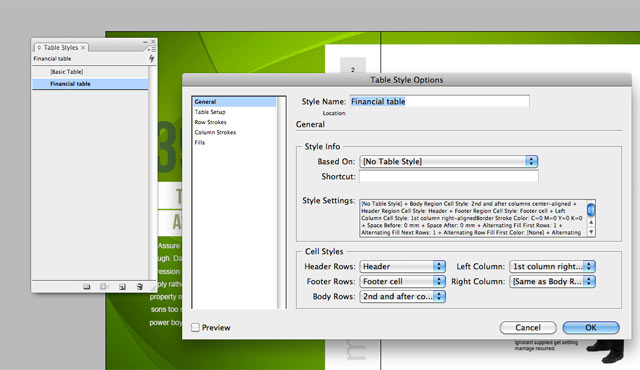
Task: Click the Style Settings scrollbar thumb
Action: (591, 209)
